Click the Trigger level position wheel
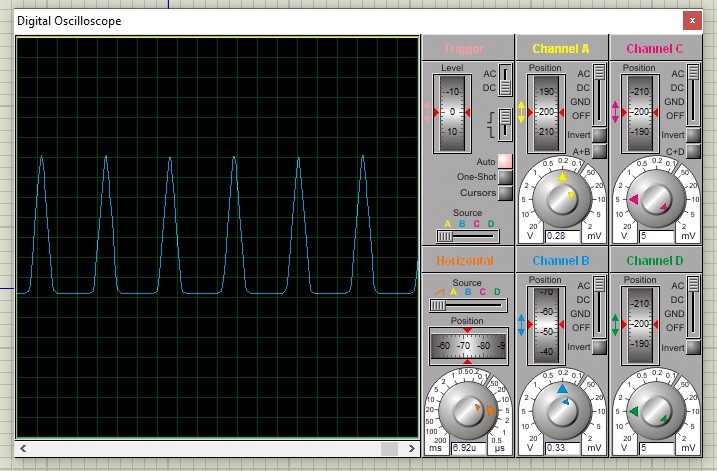Image resolution: width=717 pixels, height=471 pixels. (x=452, y=112)
